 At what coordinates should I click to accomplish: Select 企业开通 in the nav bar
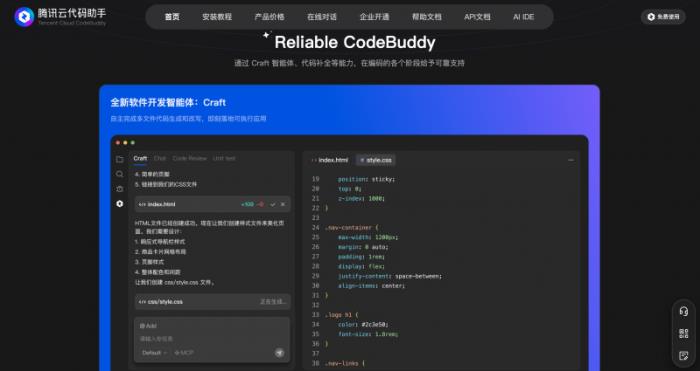point(374,17)
